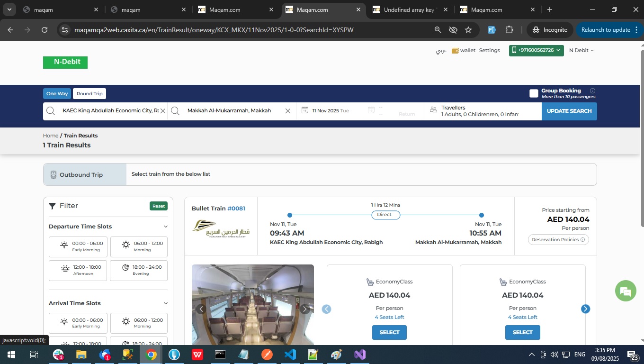Clear the Makkah destination station field

coord(287,111)
